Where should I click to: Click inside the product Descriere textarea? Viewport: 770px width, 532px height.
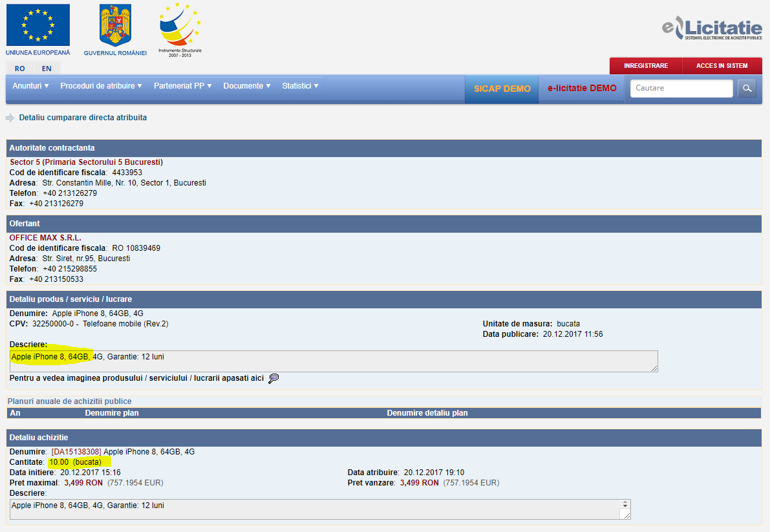pyautogui.click(x=334, y=361)
